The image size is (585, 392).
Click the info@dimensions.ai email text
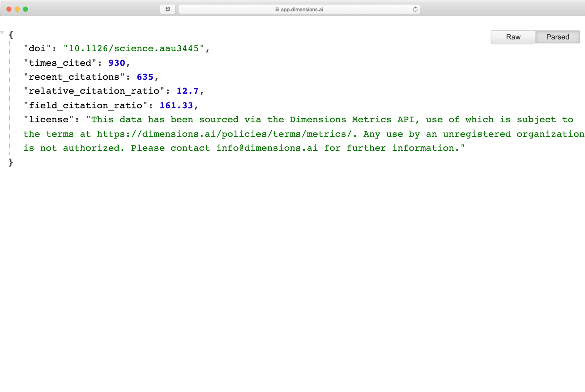point(267,148)
